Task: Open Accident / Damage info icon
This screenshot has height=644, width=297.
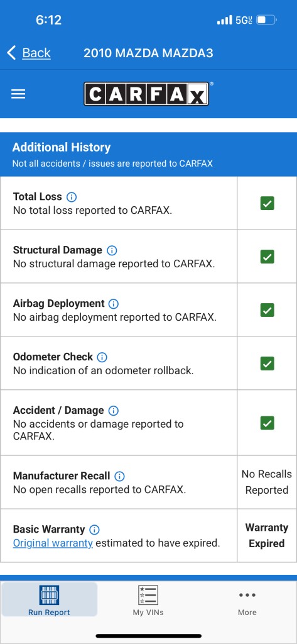Action: point(113,411)
